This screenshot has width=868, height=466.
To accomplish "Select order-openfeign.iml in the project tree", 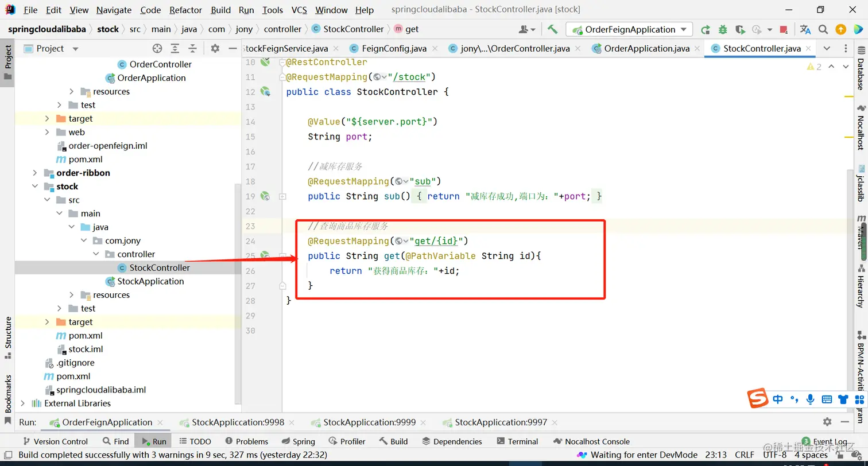I will click(x=108, y=146).
